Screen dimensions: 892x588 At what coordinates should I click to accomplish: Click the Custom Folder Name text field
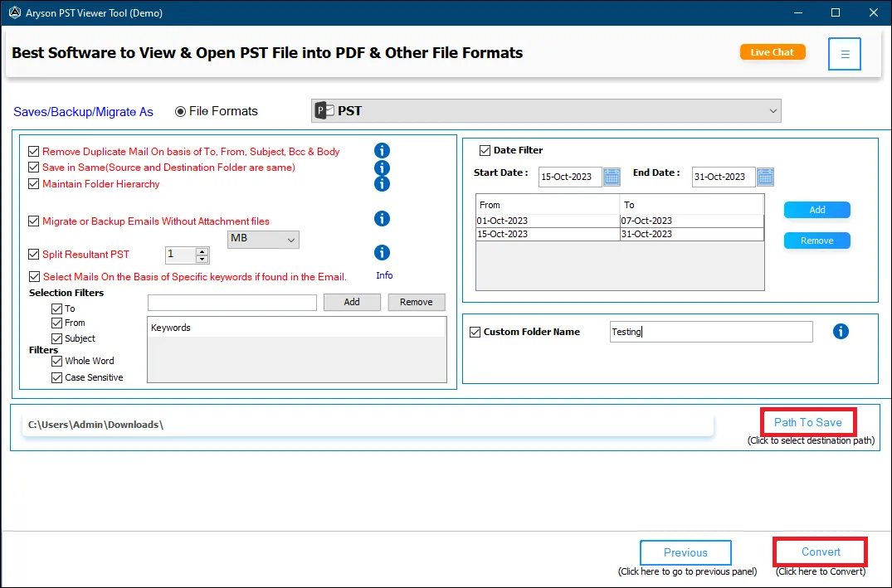pos(711,332)
